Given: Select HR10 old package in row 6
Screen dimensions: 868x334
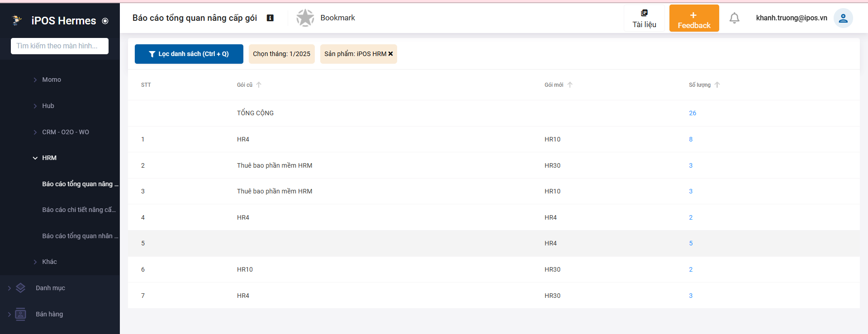Looking at the screenshot, I should point(245,269).
